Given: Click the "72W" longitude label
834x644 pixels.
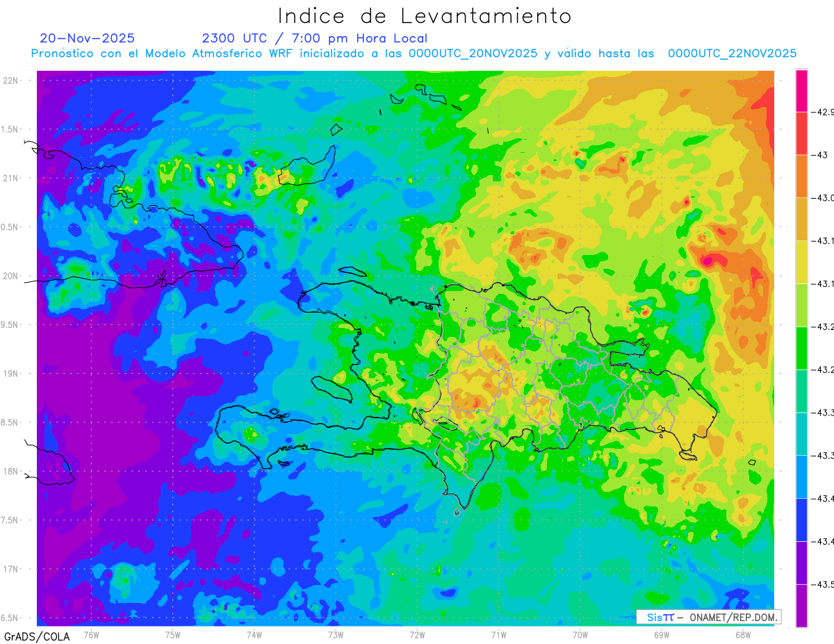Looking at the screenshot, I should 417,634.
